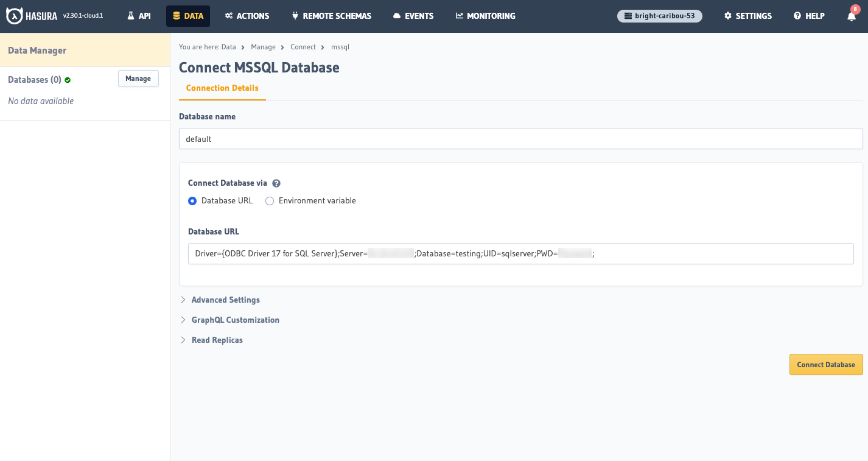Expand Advanced Settings section
Viewport: 868px width, 461px height.
(x=220, y=300)
